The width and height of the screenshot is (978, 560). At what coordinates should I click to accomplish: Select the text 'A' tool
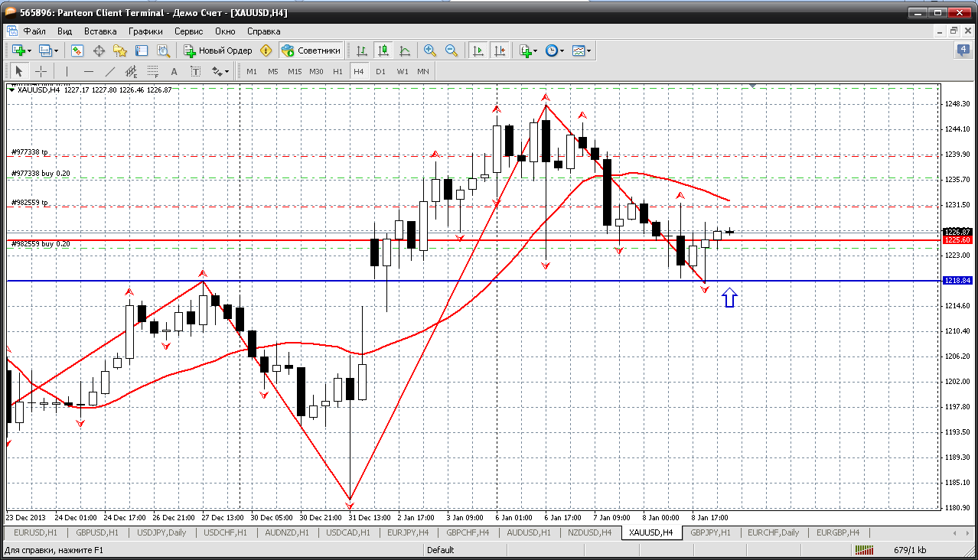174,71
